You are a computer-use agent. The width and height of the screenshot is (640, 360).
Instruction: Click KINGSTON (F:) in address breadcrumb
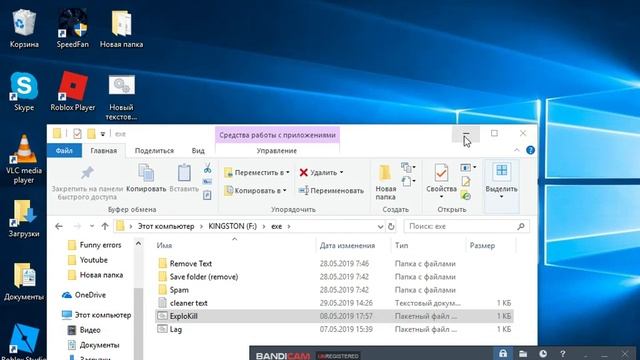pos(233,226)
